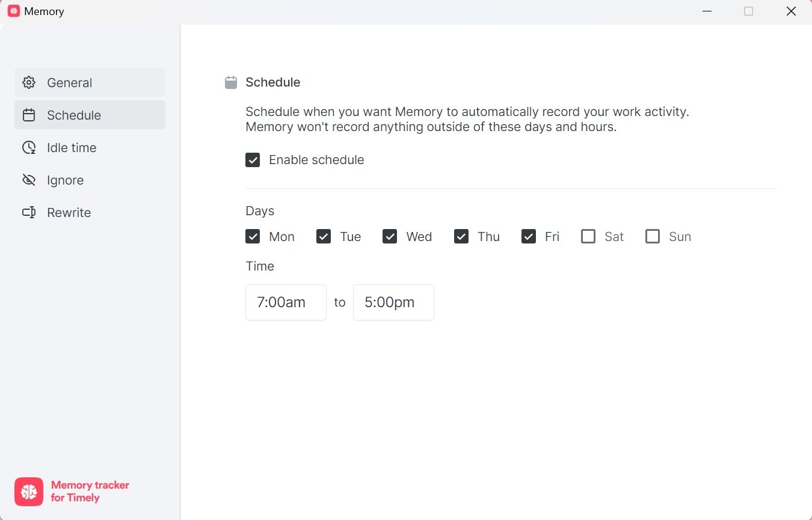Click the Memory brain logo in title bar
This screenshot has height=520, width=812.
(13, 11)
